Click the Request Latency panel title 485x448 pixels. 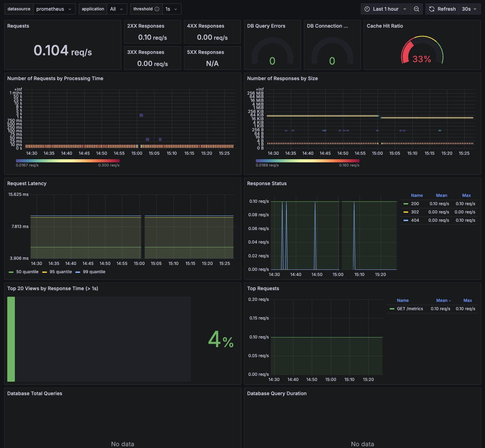tap(27, 183)
